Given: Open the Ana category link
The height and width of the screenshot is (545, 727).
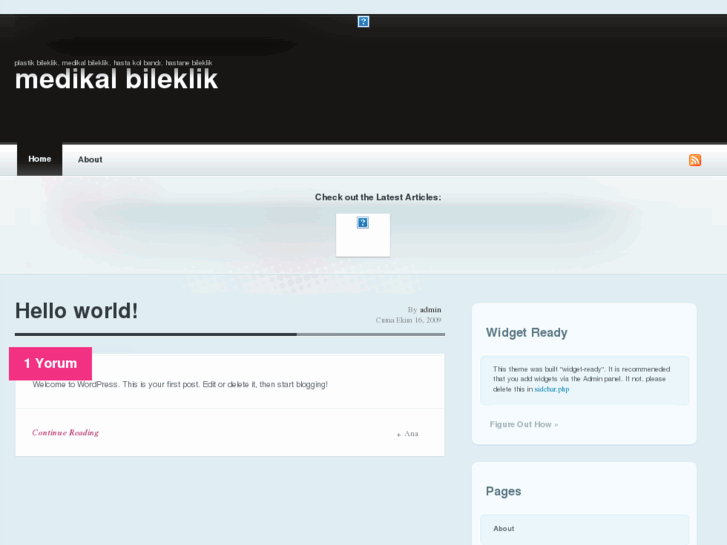Looking at the screenshot, I should pos(411,434).
